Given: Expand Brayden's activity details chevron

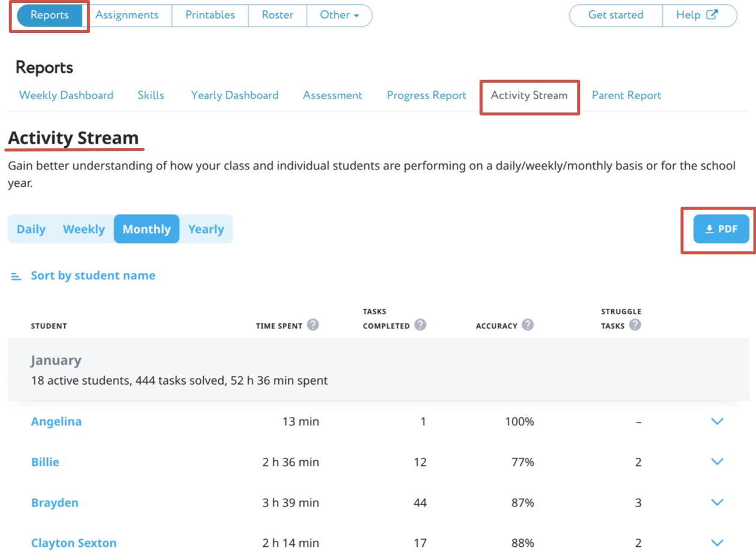Looking at the screenshot, I should (x=716, y=502).
